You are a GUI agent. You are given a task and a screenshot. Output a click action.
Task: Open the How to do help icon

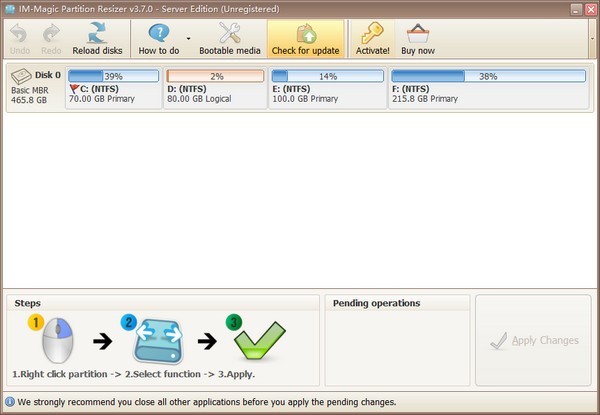click(158, 33)
